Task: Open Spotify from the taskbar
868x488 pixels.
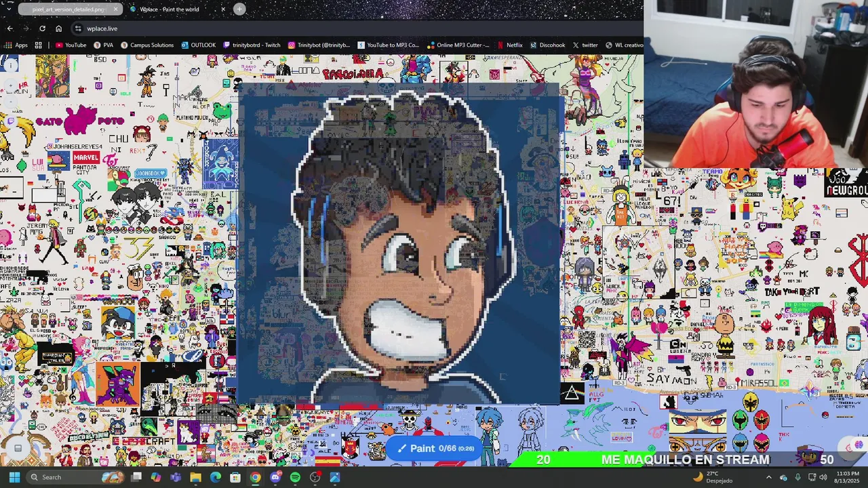Action: 295,477
